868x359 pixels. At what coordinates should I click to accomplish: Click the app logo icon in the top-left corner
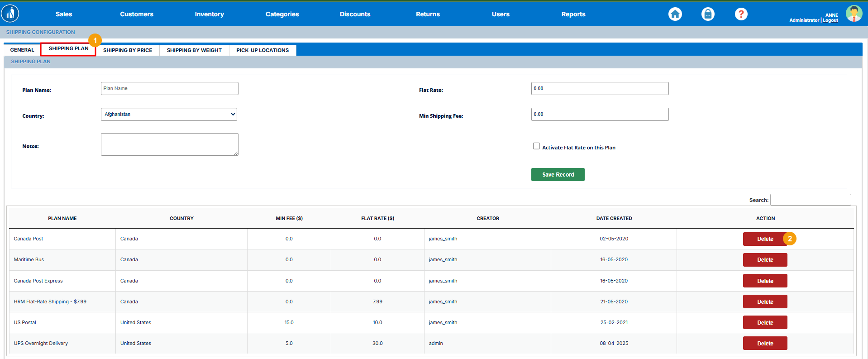(10, 14)
